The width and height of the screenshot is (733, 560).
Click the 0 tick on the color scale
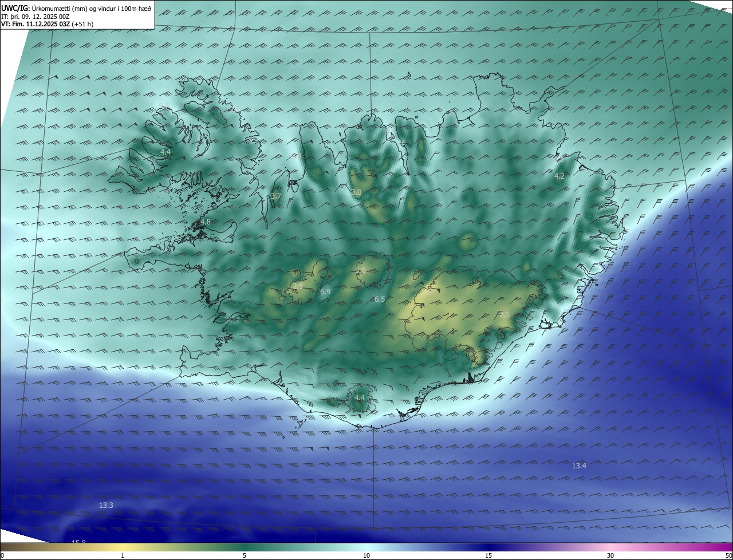click(2, 555)
